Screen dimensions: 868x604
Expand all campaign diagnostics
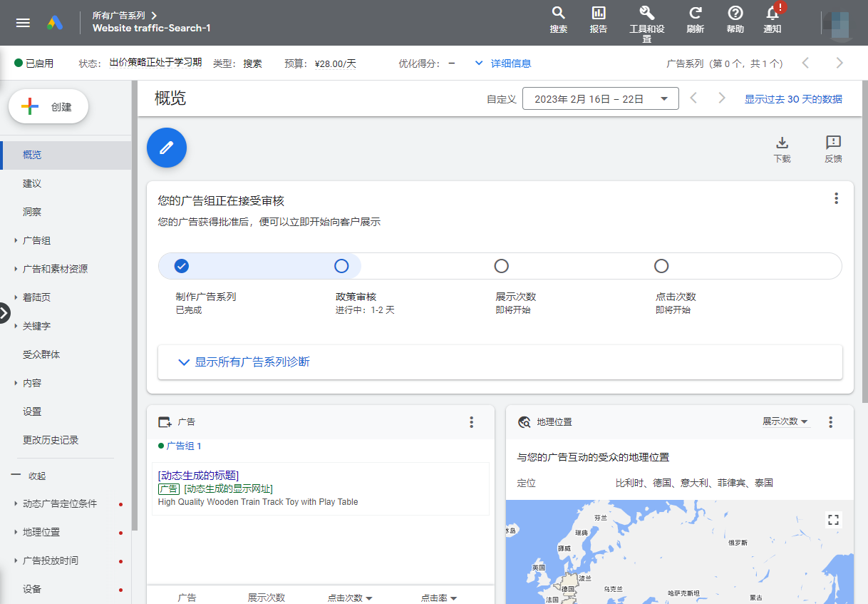coord(244,362)
